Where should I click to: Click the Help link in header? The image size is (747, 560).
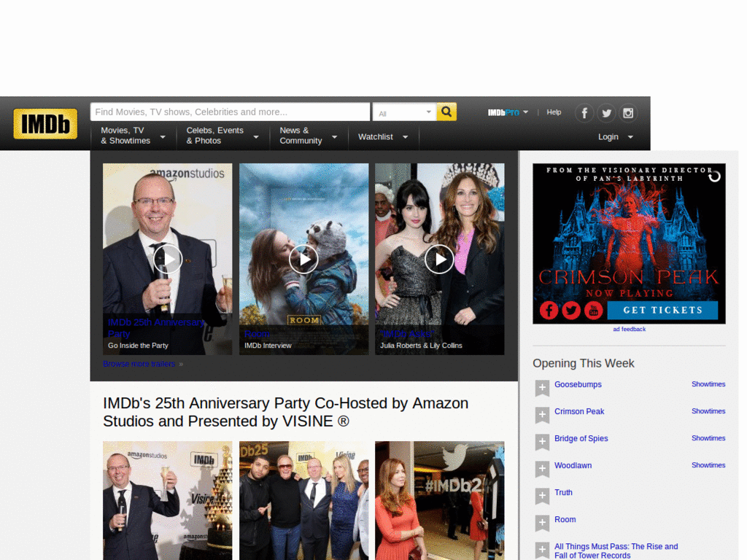554,112
